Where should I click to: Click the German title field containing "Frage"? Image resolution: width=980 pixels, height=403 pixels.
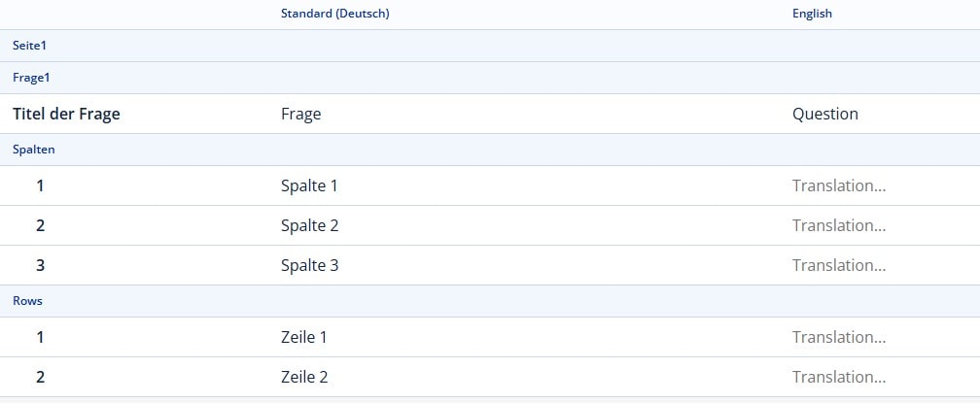click(300, 114)
